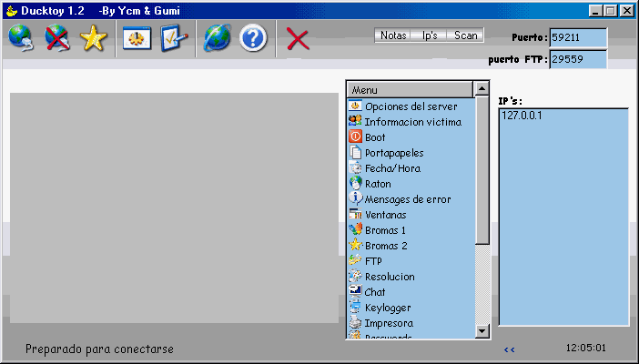The image size is (639, 364).
Task: Choose Informacion victima in the menu
Action: click(x=412, y=122)
